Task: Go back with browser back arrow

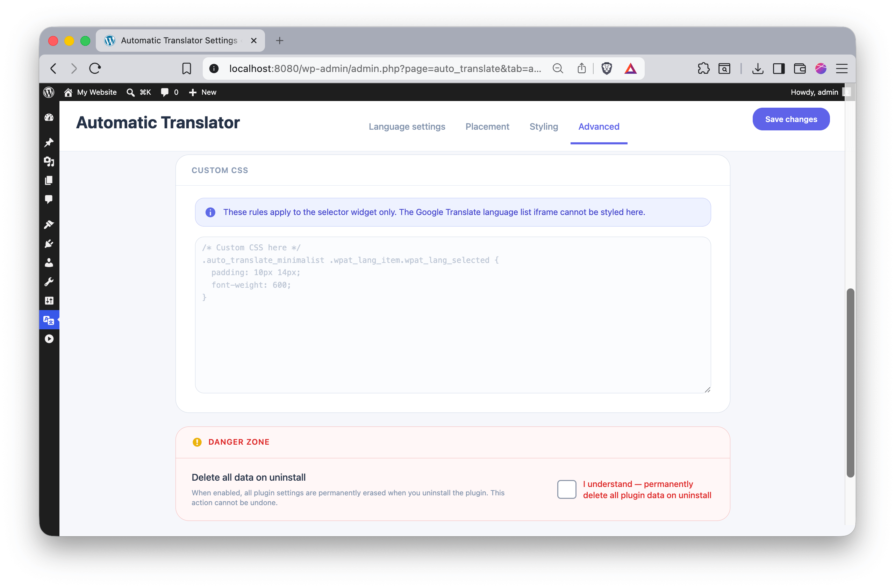Action: [x=54, y=69]
